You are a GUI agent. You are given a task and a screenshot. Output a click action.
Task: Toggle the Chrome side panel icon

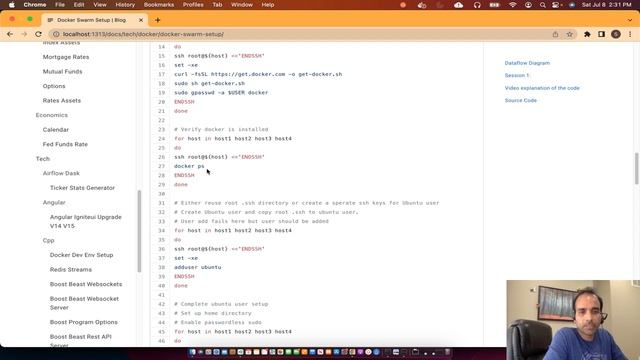click(601, 34)
